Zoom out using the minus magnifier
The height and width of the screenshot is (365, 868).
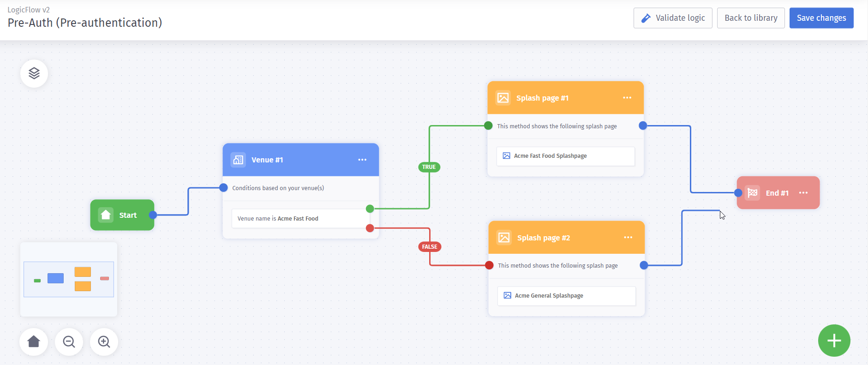coord(69,341)
